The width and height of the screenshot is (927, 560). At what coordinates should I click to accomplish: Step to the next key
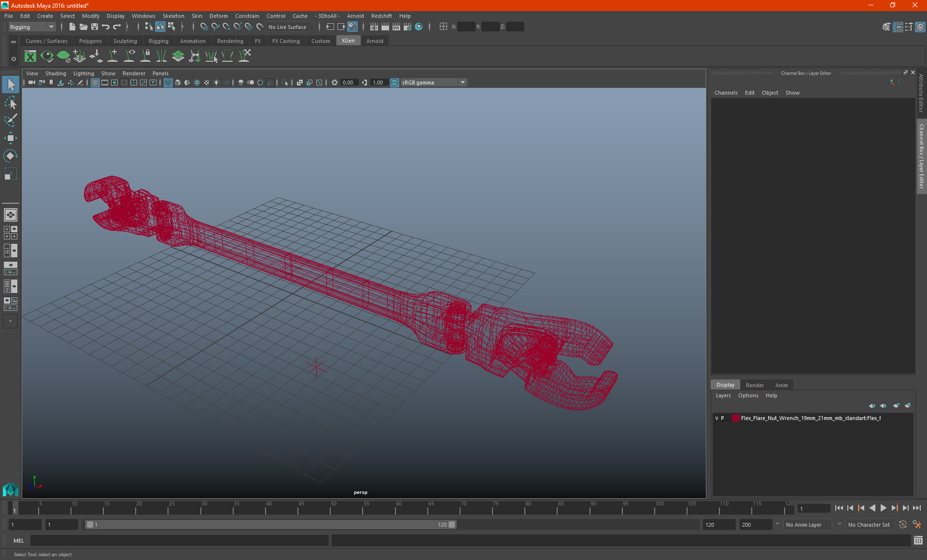(895, 508)
